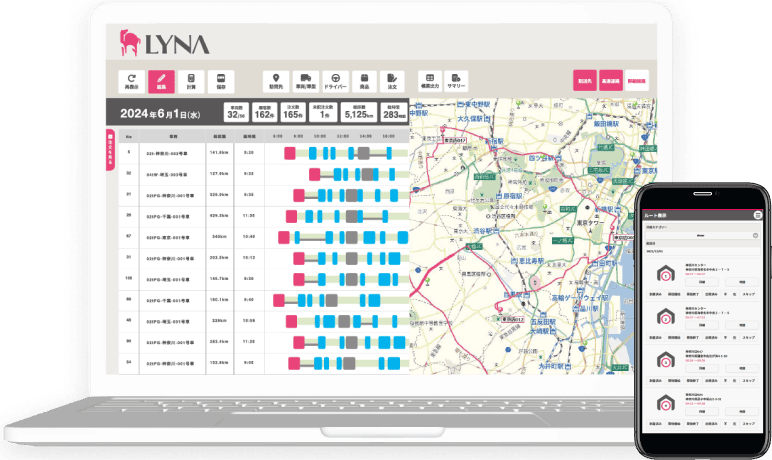This screenshot has height=460, width=772.
Task: Click the 165件 order count box
Action: coord(293,112)
